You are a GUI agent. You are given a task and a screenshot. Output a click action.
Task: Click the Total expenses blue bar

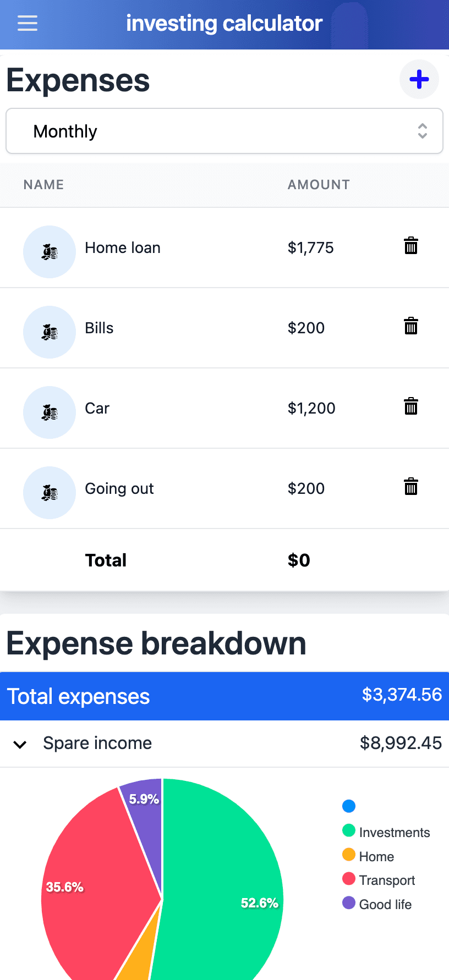(x=225, y=696)
